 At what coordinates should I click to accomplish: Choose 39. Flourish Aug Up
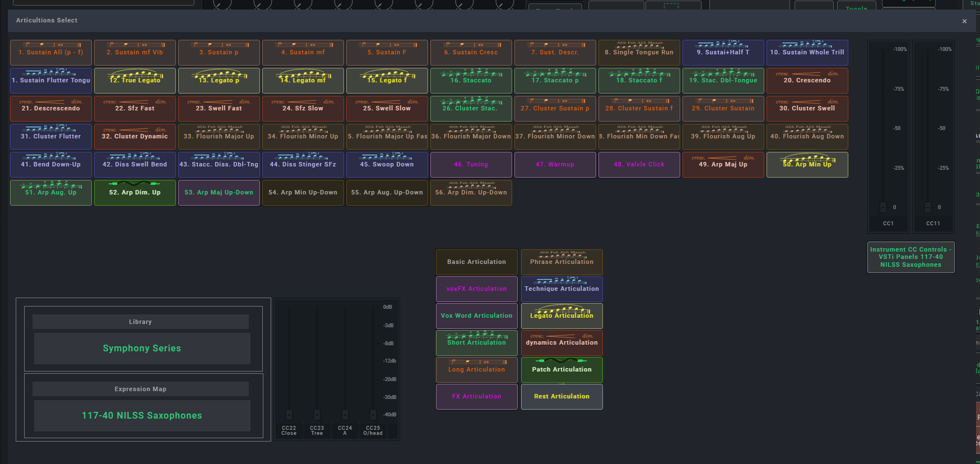[723, 137]
